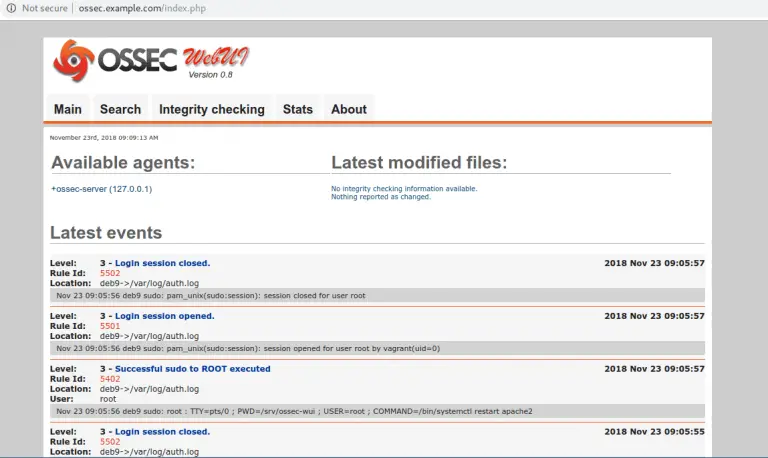
Task: Click the sudo systemctl restart apache2 log line
Action: [294, 411]
